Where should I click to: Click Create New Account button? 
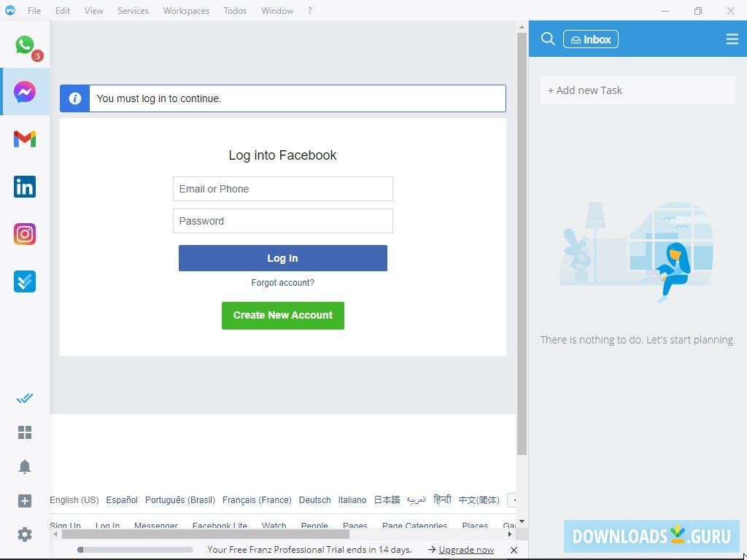pos(283,315)
